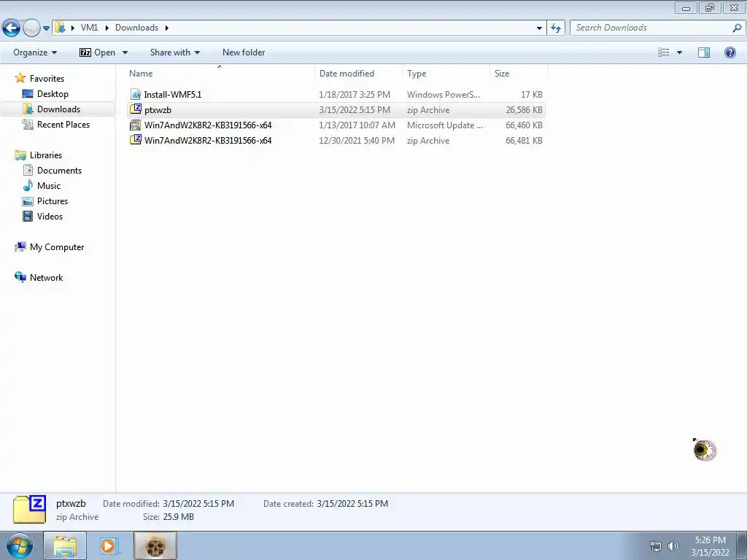This screenshot has height=560, width=747.
Task: Select Network in the navigation pane
Action: 46,277
